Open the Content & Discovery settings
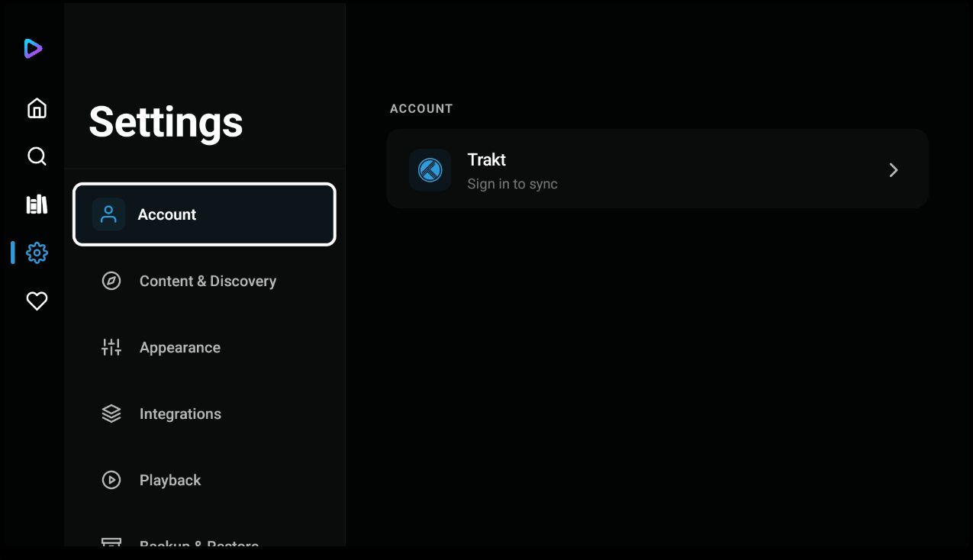The image size is (973, 560). pyautogui.click(x=208, y=281)
